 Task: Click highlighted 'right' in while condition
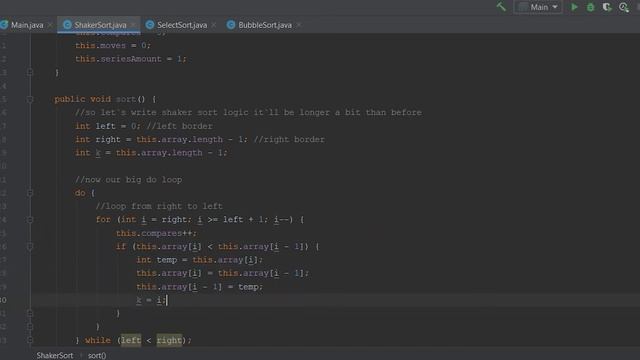(169, 340)
